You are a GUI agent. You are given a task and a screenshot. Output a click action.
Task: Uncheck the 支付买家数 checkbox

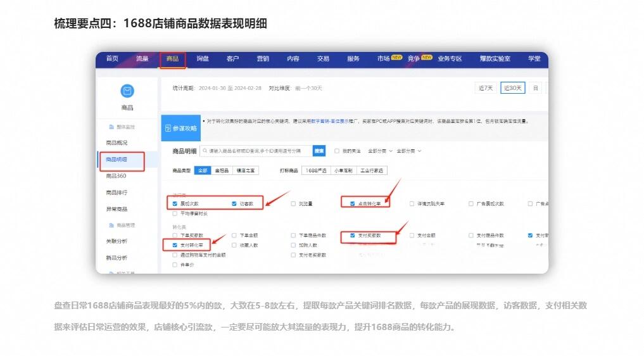[352, 235]
